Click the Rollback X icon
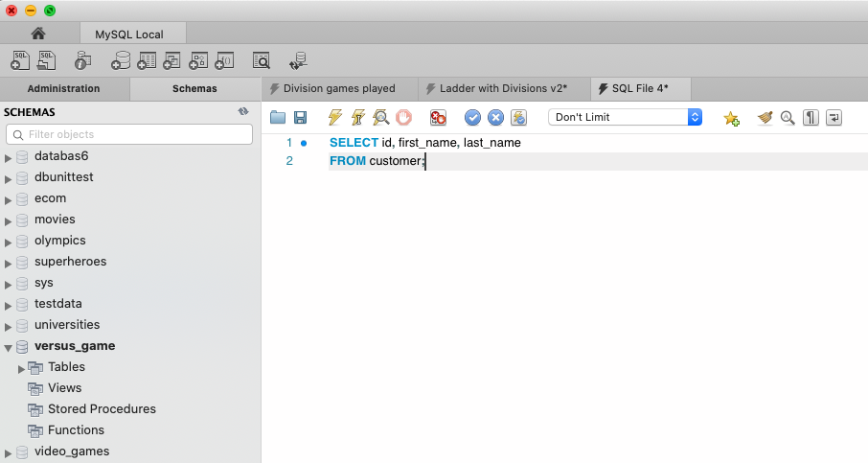 coord(495,117)
